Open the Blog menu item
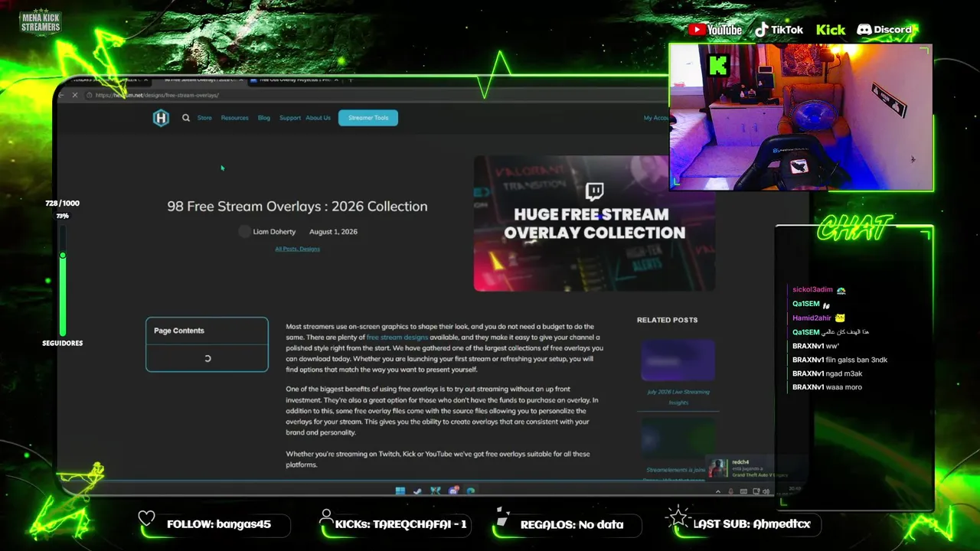 [x=264, y=118]
